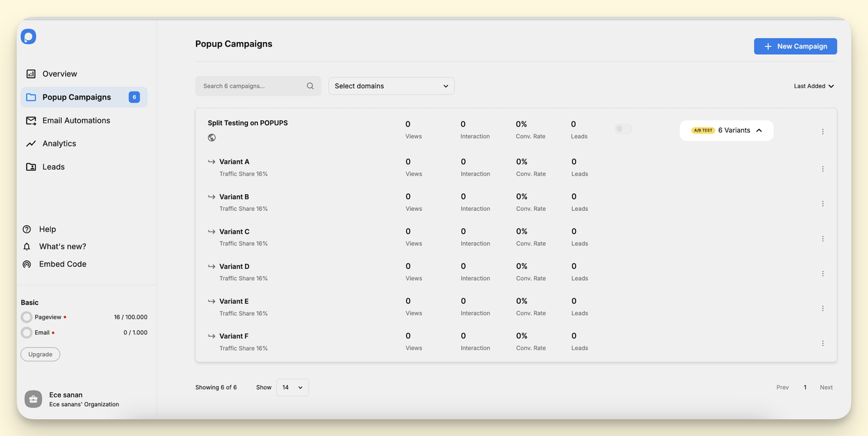The width and height of the screenshot is (868, 436).
Task: Click the Popupsmart logo icon
Action: pyautogui.click(x=28, y=37)
